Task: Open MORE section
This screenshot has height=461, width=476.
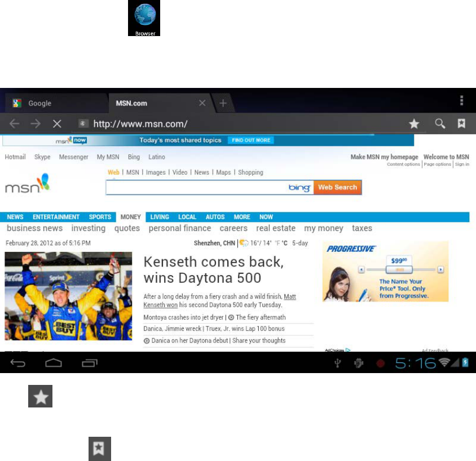Action: (x=242, y=217)
